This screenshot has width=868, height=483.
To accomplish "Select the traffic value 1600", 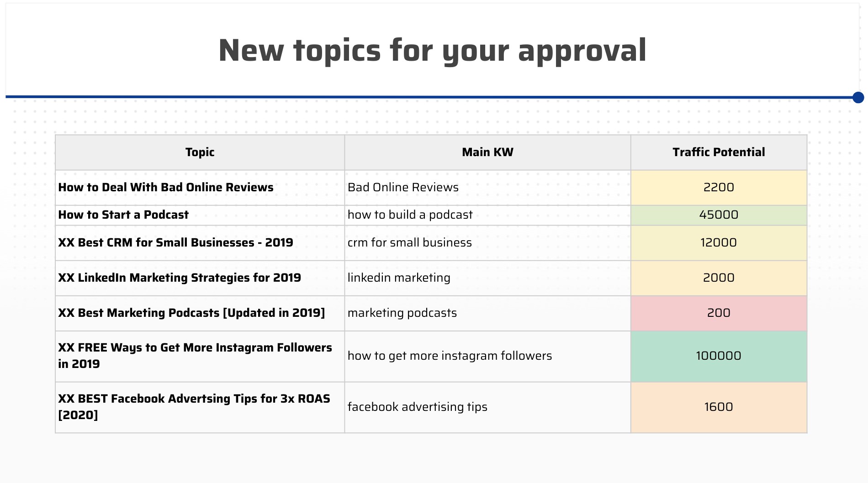I will (719, 407).
